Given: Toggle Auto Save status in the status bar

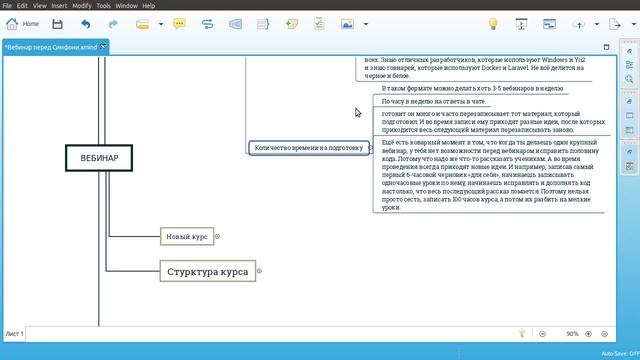Looking at the screenshot, I should pyautogui.click(x=620, y=354).
